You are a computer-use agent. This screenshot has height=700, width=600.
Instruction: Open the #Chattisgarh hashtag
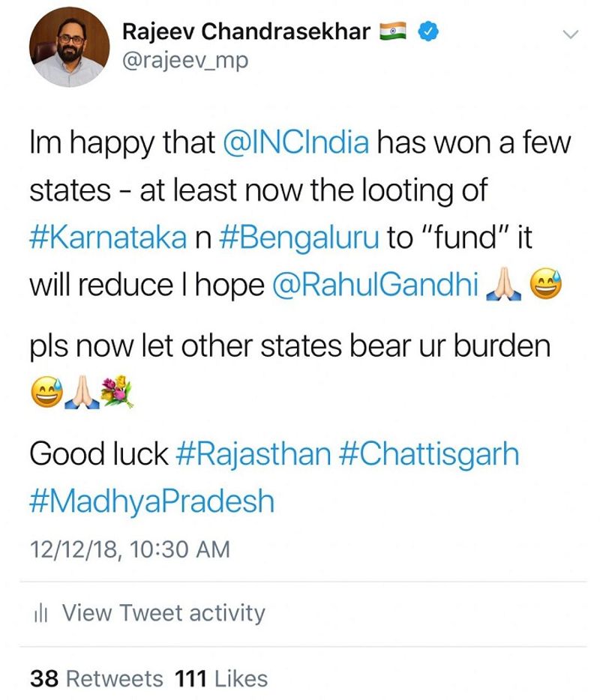point(430,454)
